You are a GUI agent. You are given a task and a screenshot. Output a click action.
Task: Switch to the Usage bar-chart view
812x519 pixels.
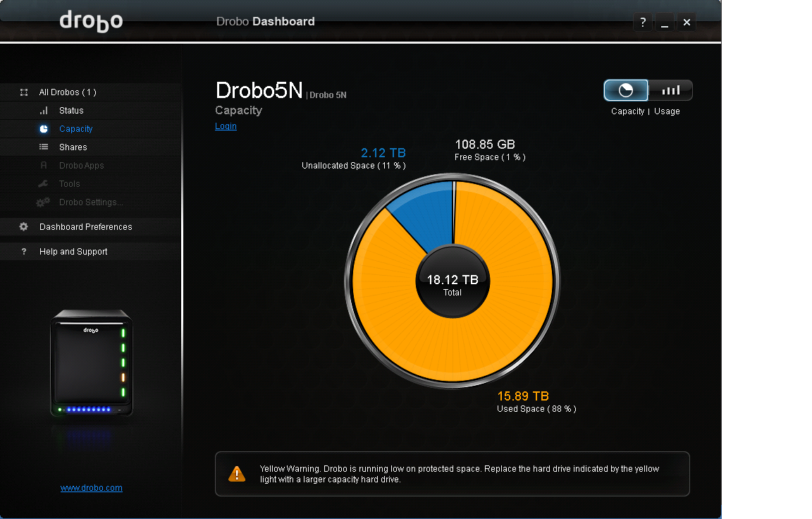point(670,90)
